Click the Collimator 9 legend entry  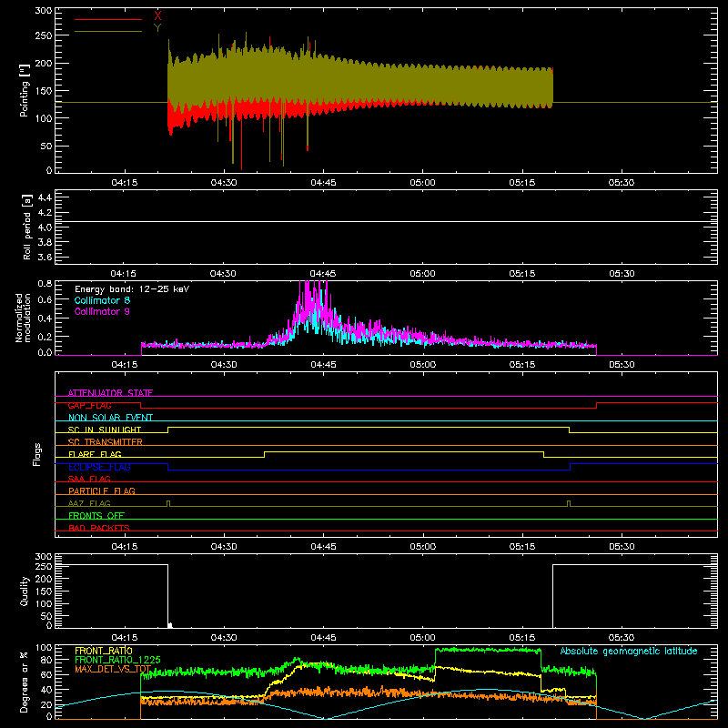point(102,311)
